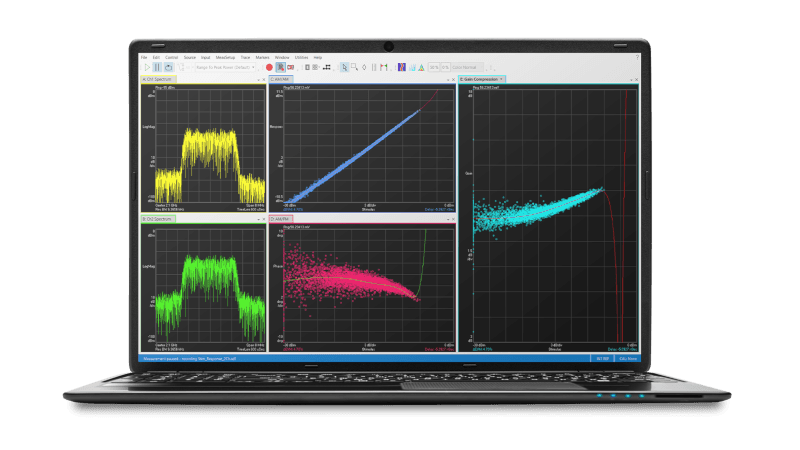The height and width of the screenshot is (450, 800).
Task: Close the C: AM/AM trace panel
Action: [x=452, y=79]
